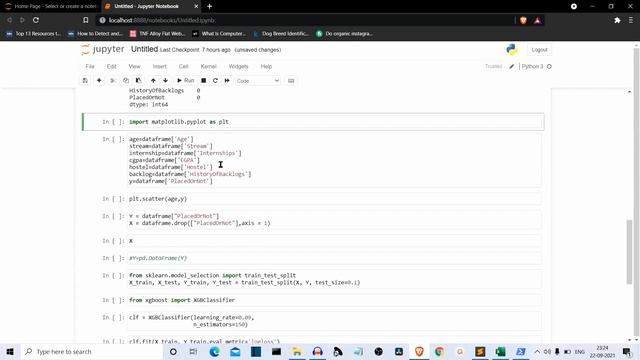Open the Insert menu

160,67
